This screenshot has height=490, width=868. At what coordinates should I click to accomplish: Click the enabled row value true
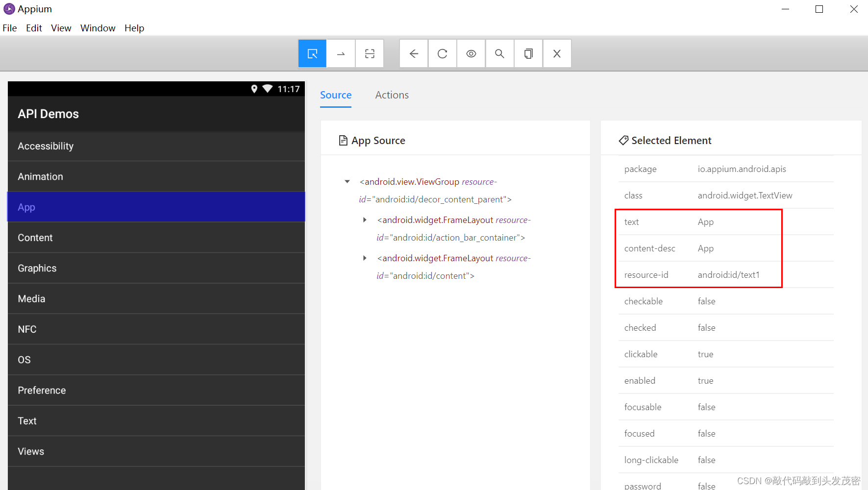click(x=706, y=381)
